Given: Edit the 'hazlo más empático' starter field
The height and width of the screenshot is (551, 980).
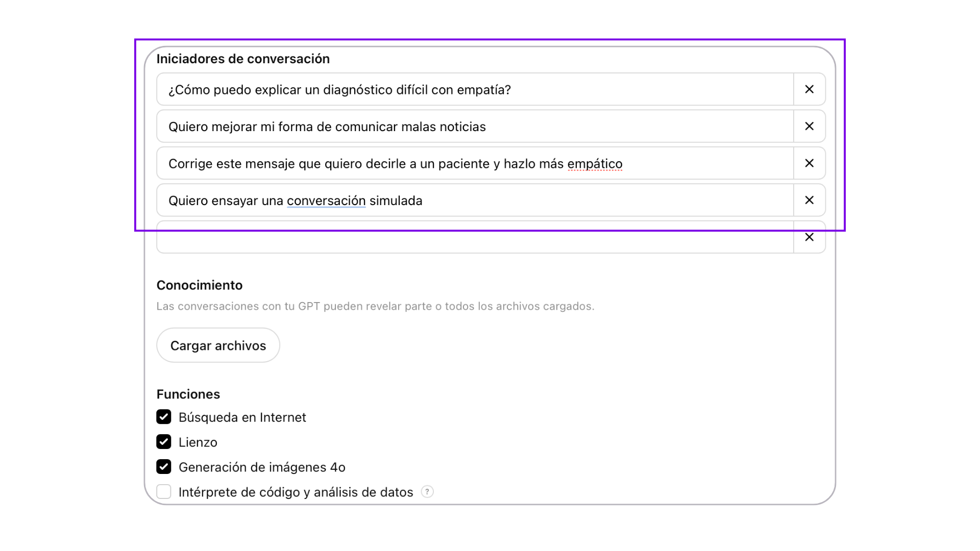Looking at the screenshot, I should point(475,163).
